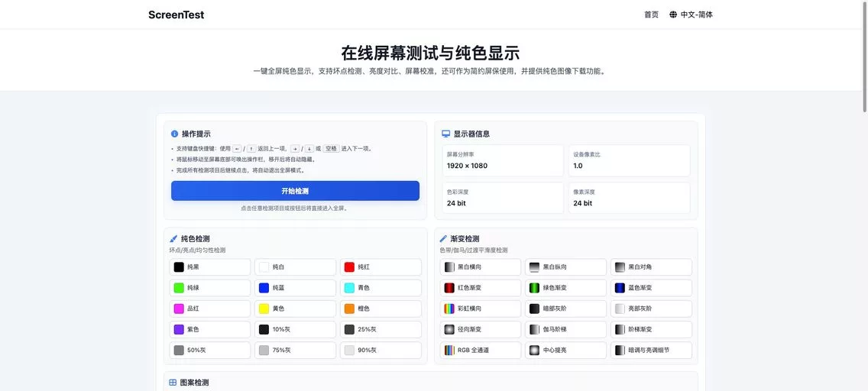868x391 pixels.
Task: Pick the 紫色 color test
Action: click(210, 330)
